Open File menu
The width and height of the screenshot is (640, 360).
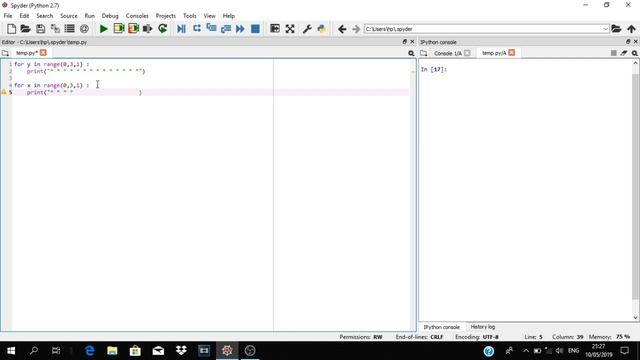8,16
